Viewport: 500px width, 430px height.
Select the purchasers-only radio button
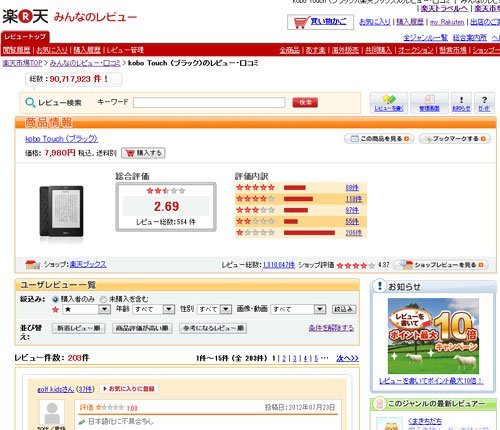(55, 299)
